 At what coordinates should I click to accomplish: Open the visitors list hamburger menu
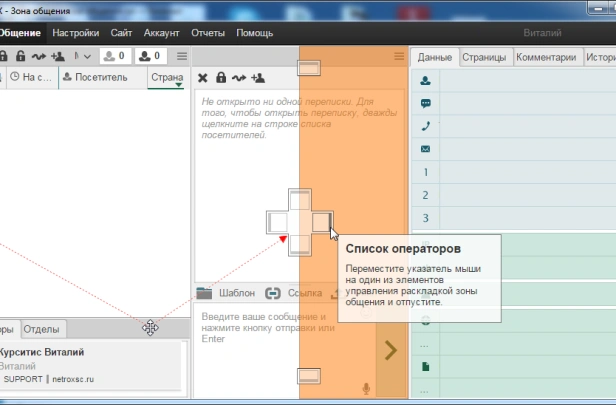[x=182, y=56]
